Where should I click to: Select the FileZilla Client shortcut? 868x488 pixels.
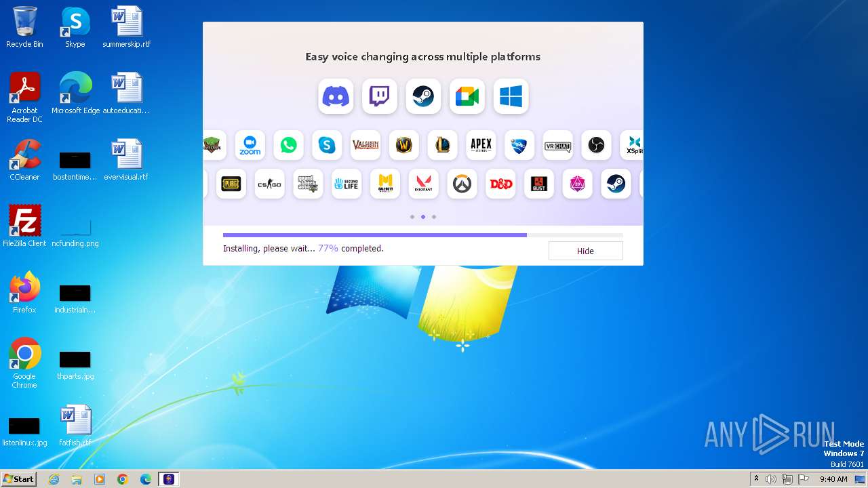coord(24,226)
